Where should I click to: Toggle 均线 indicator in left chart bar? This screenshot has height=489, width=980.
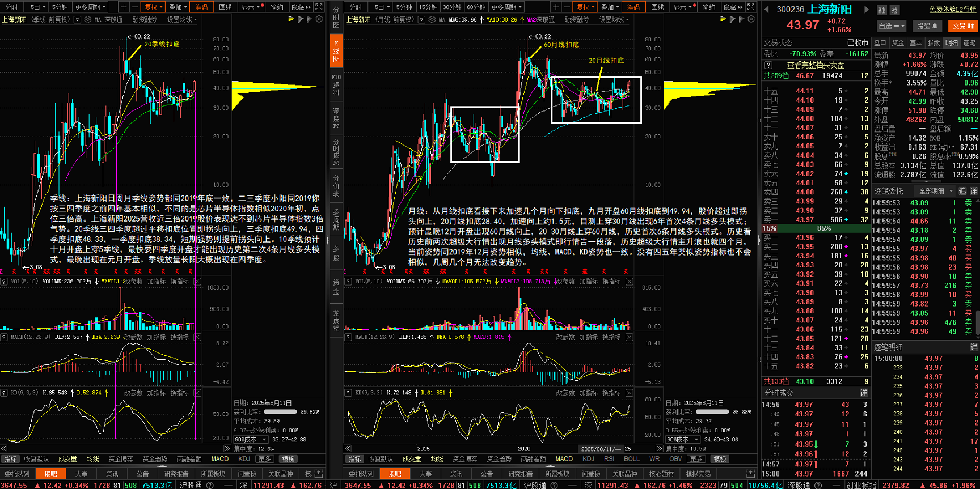click(93, 459)
